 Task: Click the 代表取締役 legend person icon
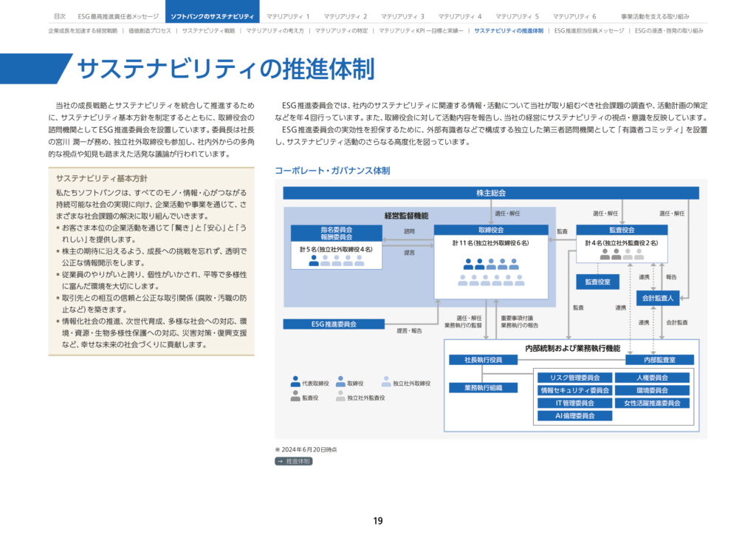(295, 381)
